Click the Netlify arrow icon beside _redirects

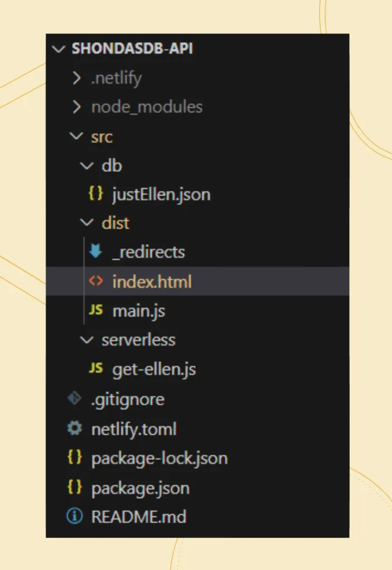[x=95, y=252]
